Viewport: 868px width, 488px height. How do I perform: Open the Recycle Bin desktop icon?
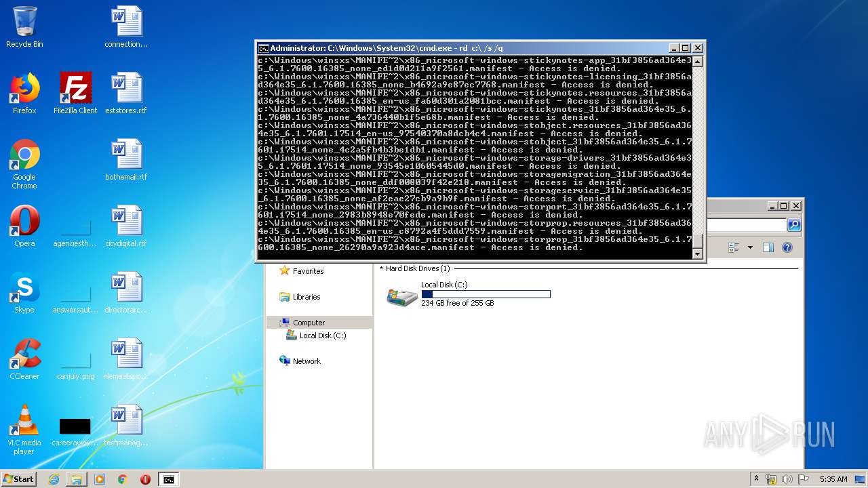(24, 27)
